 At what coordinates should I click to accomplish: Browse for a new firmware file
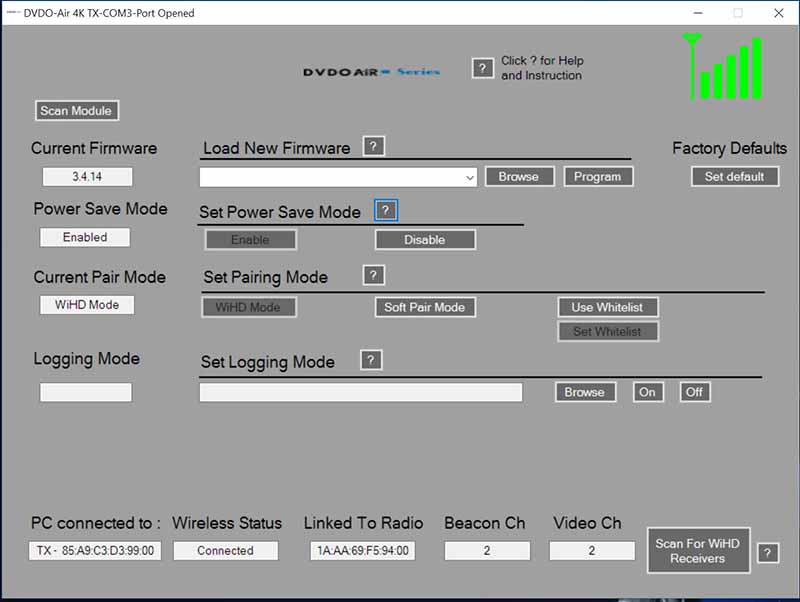pyautogui.click(x=519, y=177)
